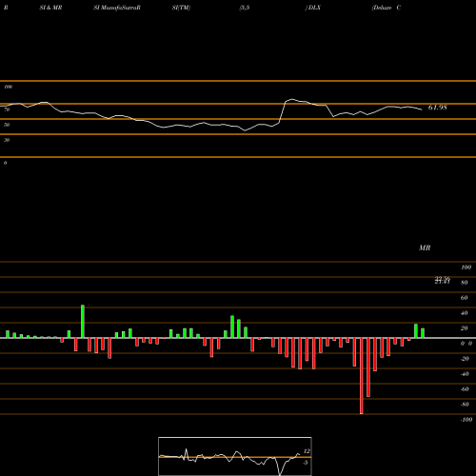The width and height of the screenshot is (476, 476).
Task: Open the small overview chart thumbnail
Action: pyautogui.click(x=235, y=456)
